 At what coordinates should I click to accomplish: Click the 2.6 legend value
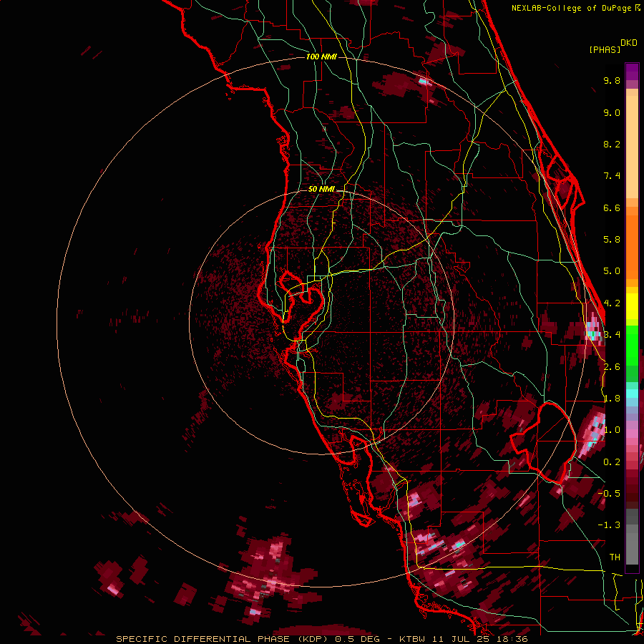point(612,367)
